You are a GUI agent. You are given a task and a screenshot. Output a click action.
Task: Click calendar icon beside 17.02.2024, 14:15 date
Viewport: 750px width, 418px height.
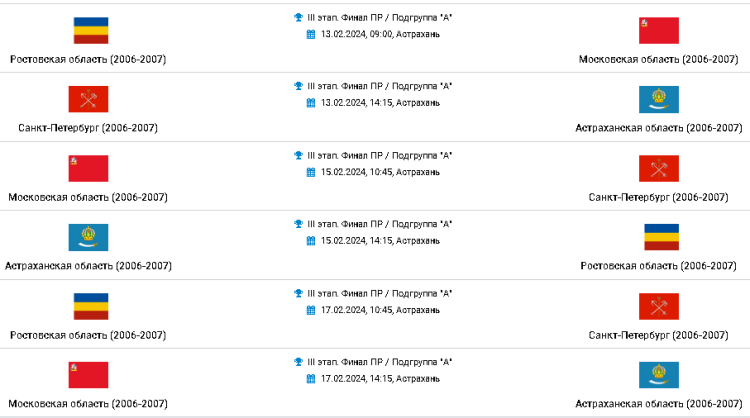click(311, 379)
